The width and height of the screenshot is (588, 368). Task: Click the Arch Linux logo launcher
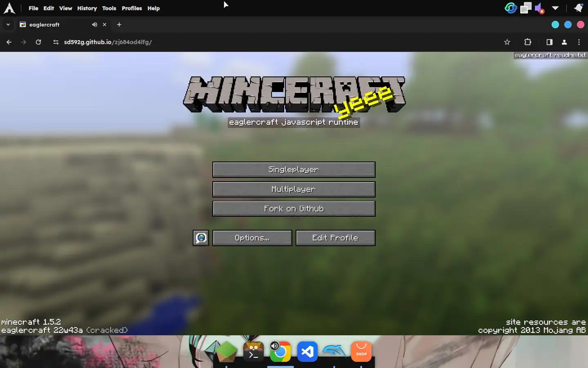[x=9, y=8]
